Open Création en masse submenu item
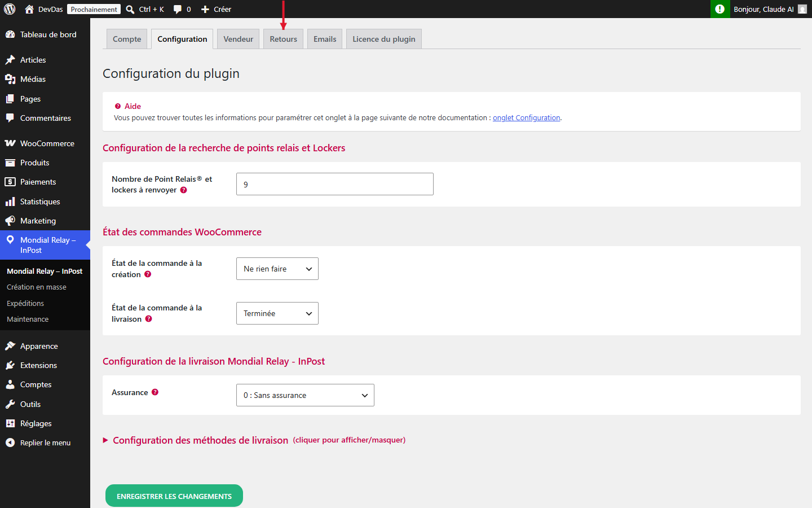812x508 pixels. [37, 287]
